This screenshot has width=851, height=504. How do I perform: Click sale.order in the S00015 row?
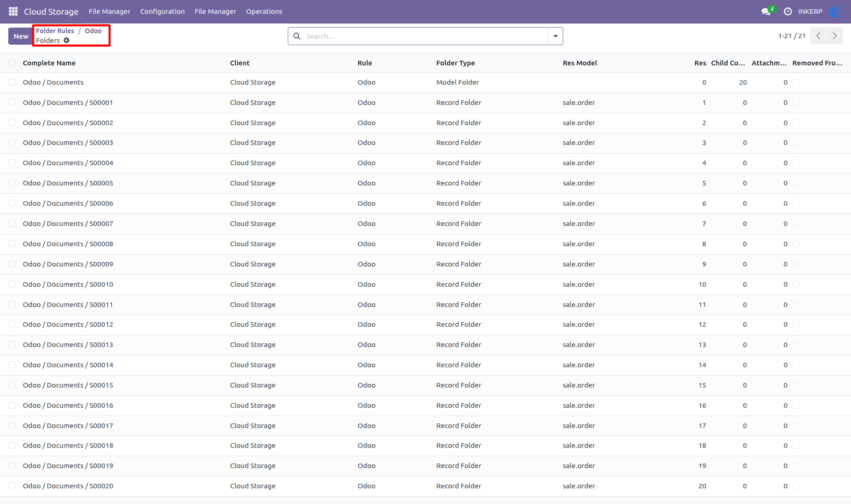tap(579, 385)
